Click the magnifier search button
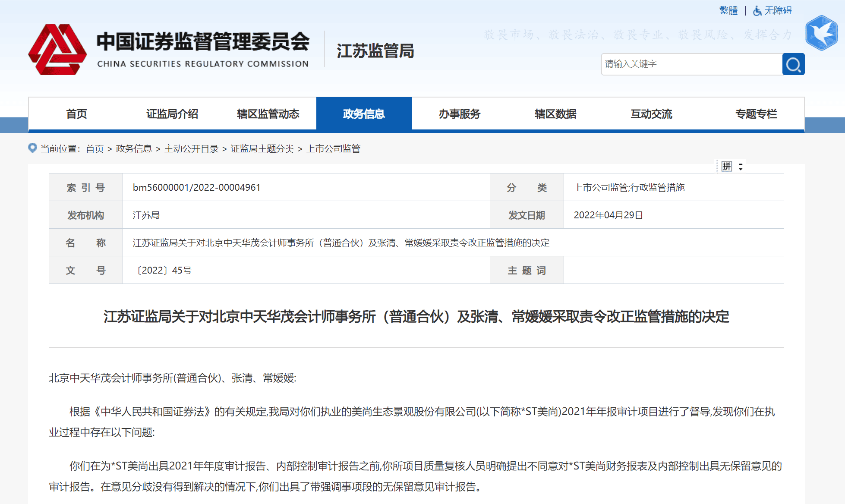845x504 pixels. [x=793, y=64]
